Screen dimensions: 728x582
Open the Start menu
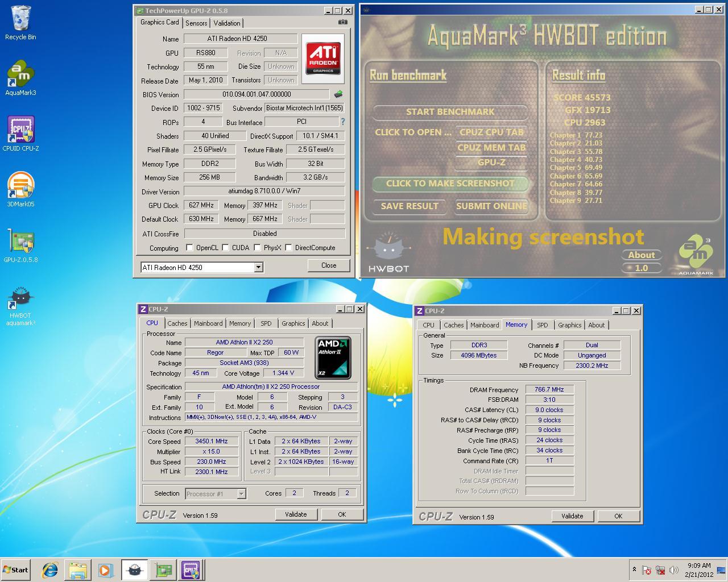pyautogui.click(x=16, y=570)
